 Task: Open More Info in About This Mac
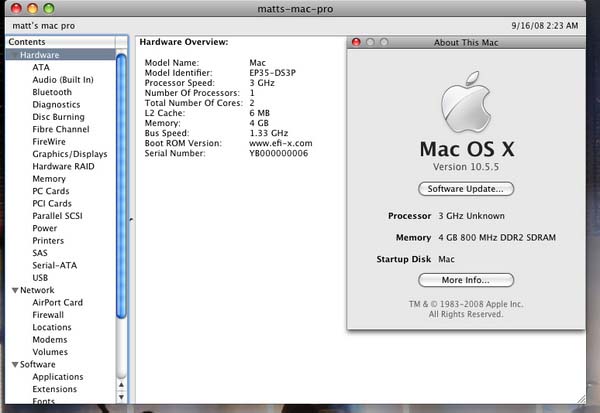465,280
